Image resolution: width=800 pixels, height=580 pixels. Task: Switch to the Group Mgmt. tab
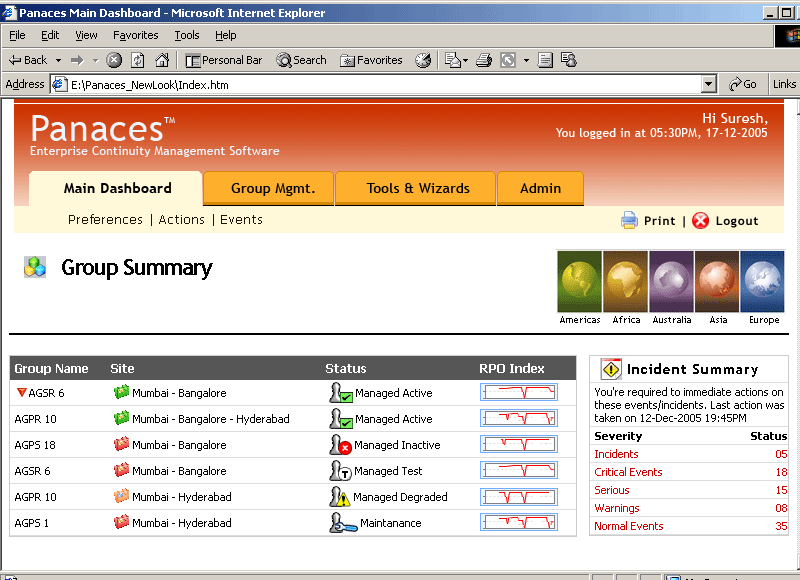268,188
